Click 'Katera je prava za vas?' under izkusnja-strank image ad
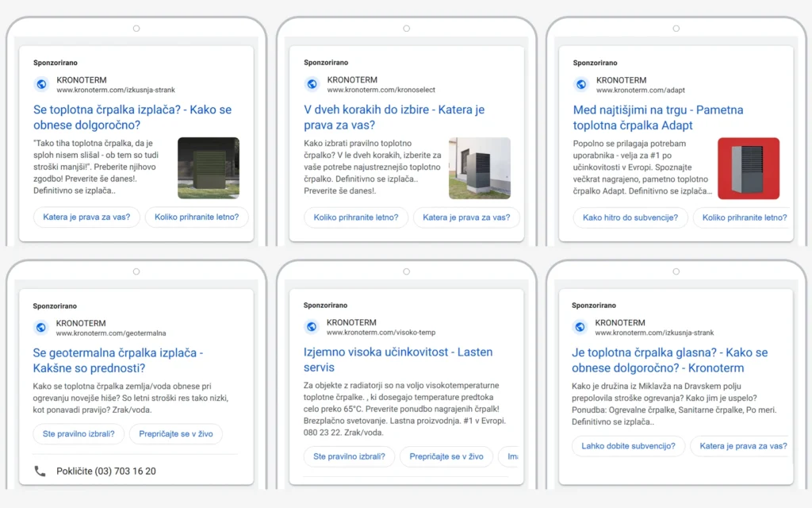This screenshot has width=812, height=508. pos(86,217)
